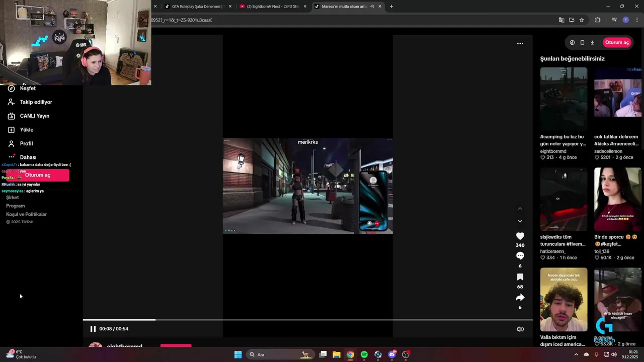Image resolution: width=644 pixels, height=362 pixels.
Task: Open the Windows Start menu
Action: coord(238,354)
